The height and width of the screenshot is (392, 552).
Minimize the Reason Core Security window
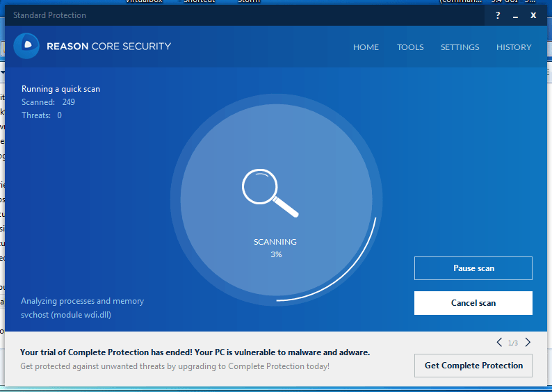515,16
